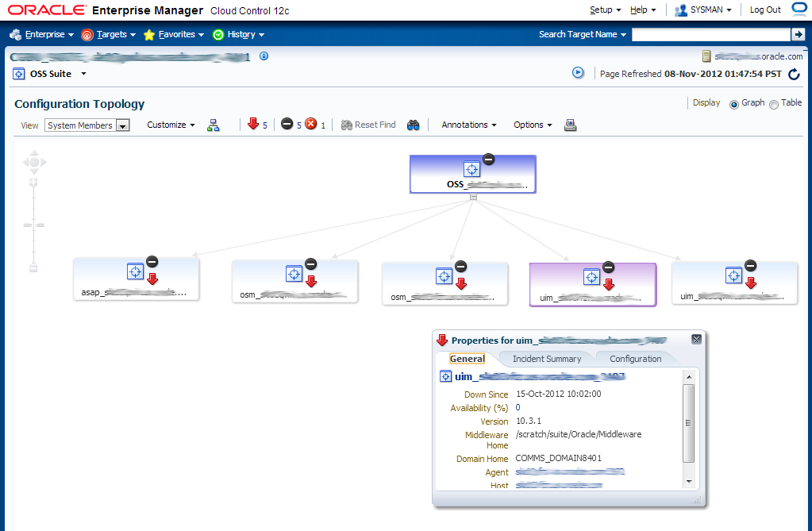Click the black blackout status filter icon

click(287, 123)
